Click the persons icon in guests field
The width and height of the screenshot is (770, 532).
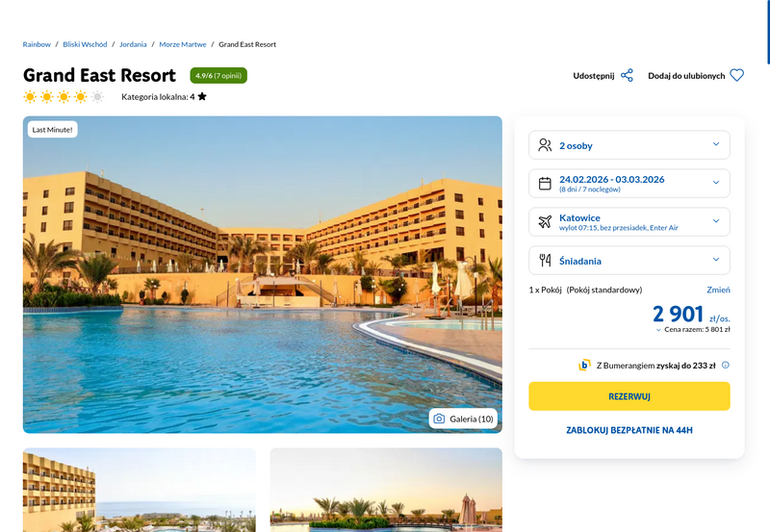tap(545, 144)
